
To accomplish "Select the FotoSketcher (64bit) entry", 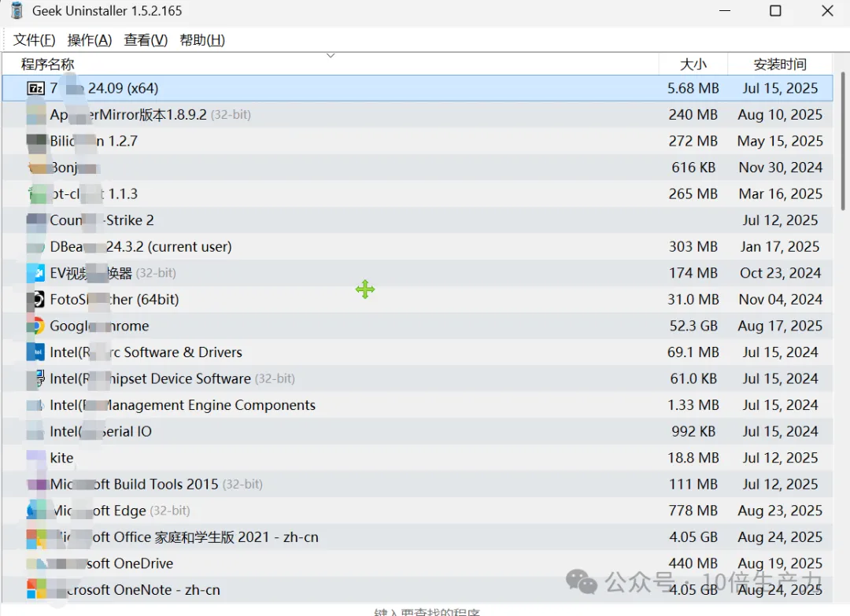I will pyautogui.click(x=418, y=299).
